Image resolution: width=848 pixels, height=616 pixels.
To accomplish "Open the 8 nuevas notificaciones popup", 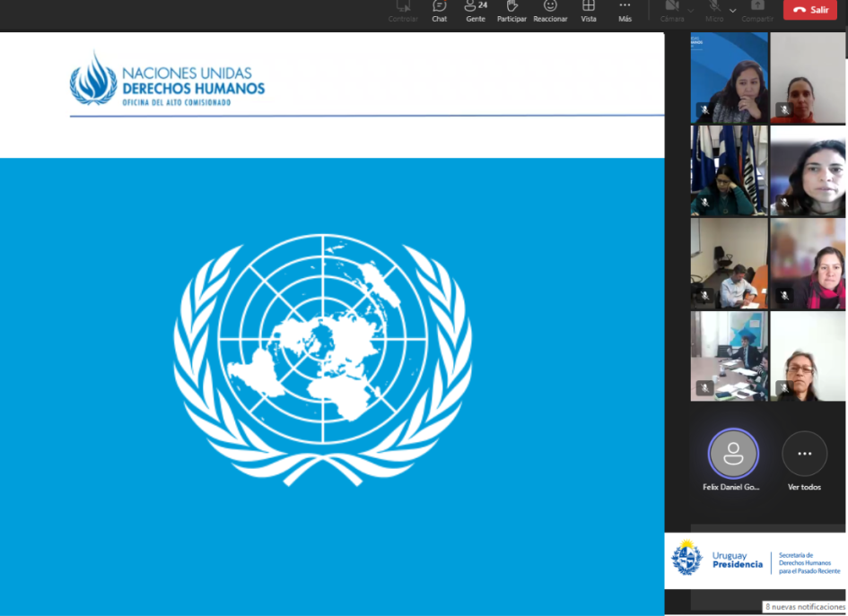I will pyautogui.click(x=805, y=607).
